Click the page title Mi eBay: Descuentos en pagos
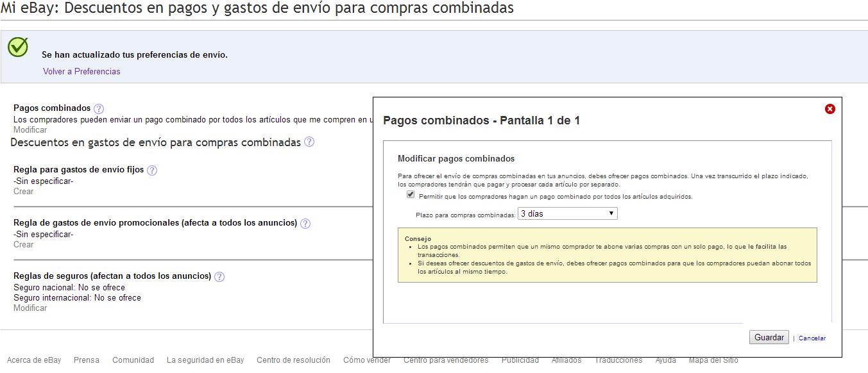This screenshot has height=373, width=868. [257, 8]
